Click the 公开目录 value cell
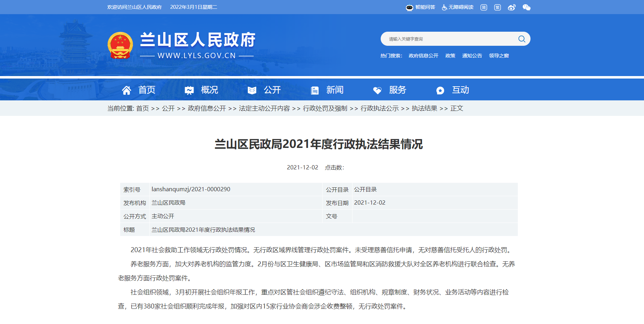This screenshot has width=644, height=324. click(x=365, y=189)
